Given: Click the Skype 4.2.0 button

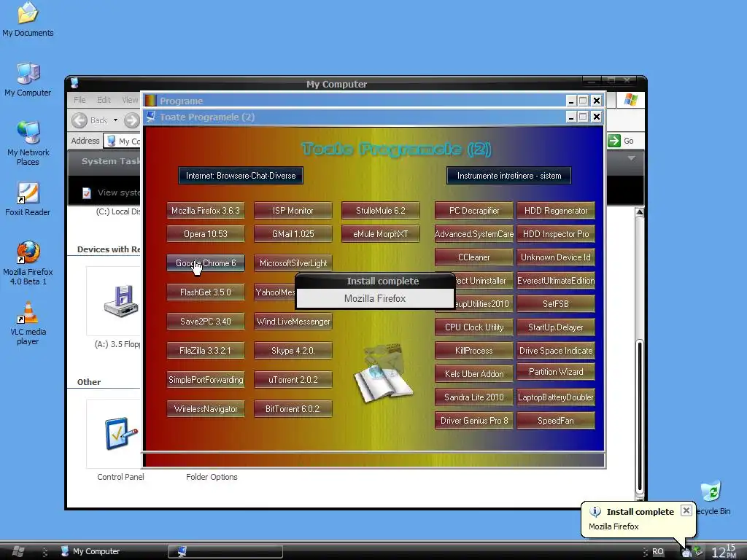Looking at the screenshot, I should tap(293, 351).
